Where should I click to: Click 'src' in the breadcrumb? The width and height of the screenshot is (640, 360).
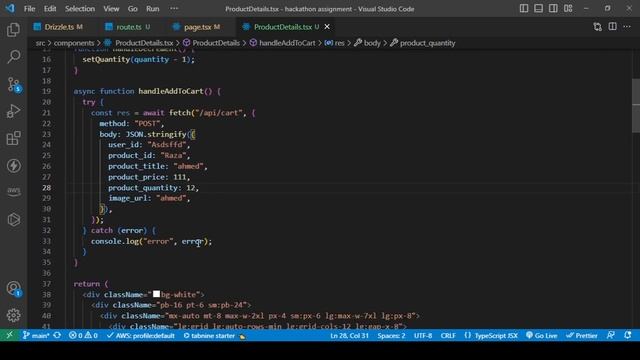(x=40, y=43)
